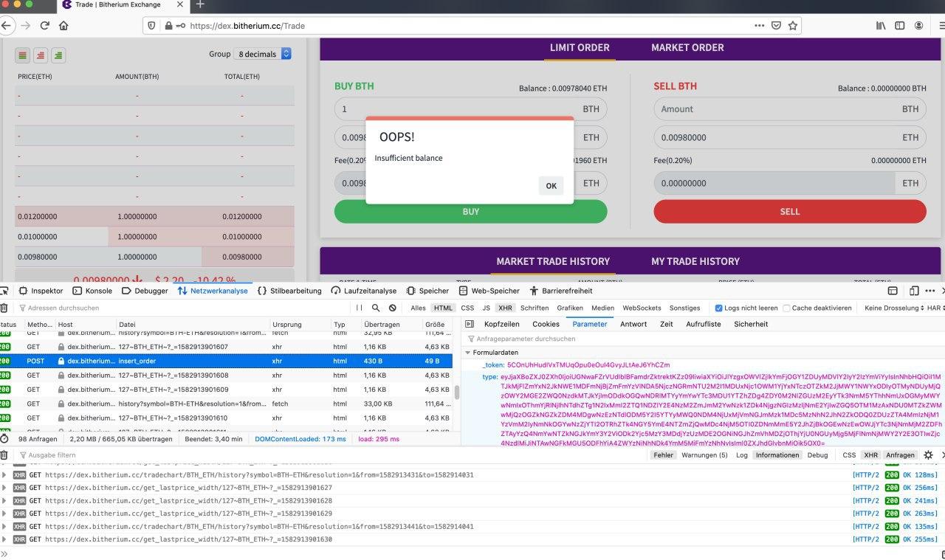Toggle console Anfragen filter
Viewport: 945px width, 560px height.
click(900, 455)
